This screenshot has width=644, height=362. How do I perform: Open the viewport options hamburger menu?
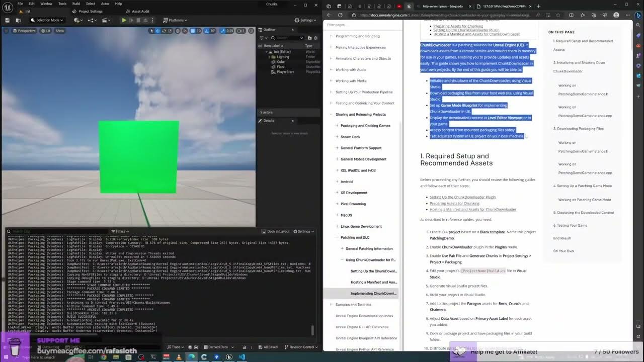pos(6,31)
